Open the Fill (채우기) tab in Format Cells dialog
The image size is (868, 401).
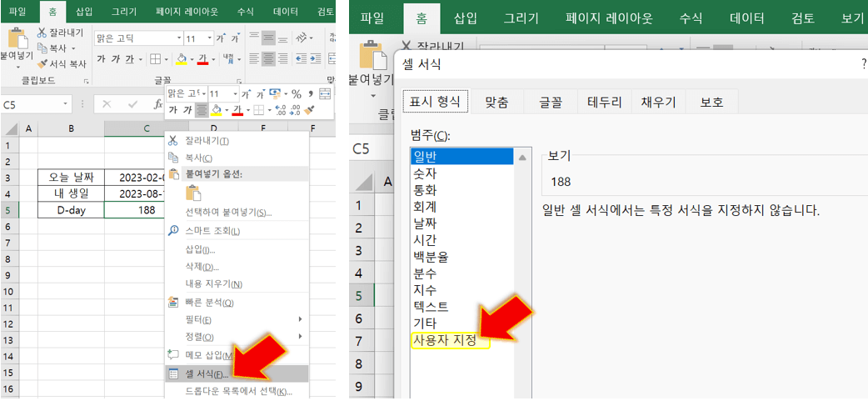pyautogui.click(x=658, y=102)
